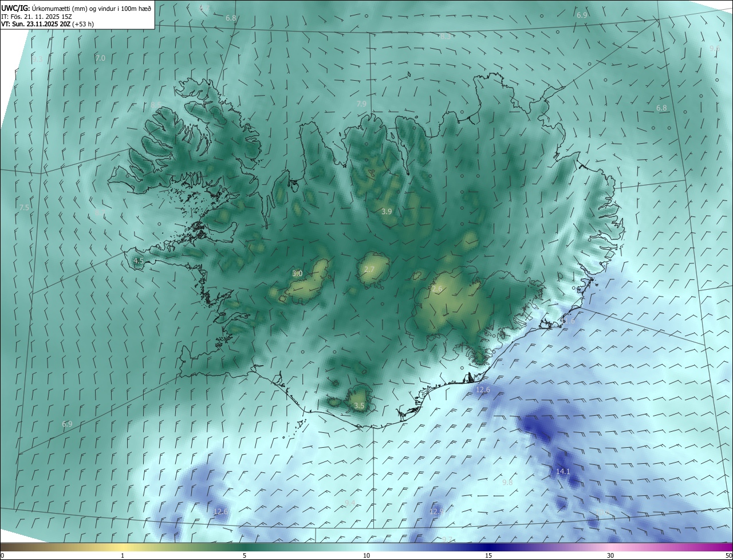Image resolution: width=733 pixels, height=560 pixels.
Task: Click the 9.4 value label on the map
Action: (350, 503)
